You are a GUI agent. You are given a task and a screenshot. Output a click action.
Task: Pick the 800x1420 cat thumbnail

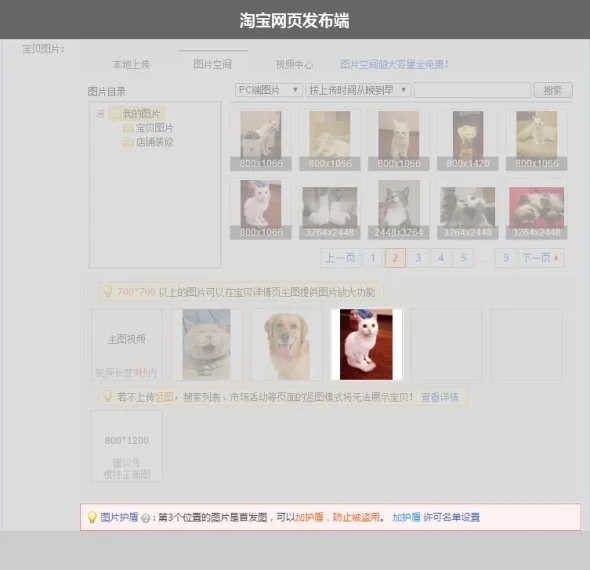[468, 140]
